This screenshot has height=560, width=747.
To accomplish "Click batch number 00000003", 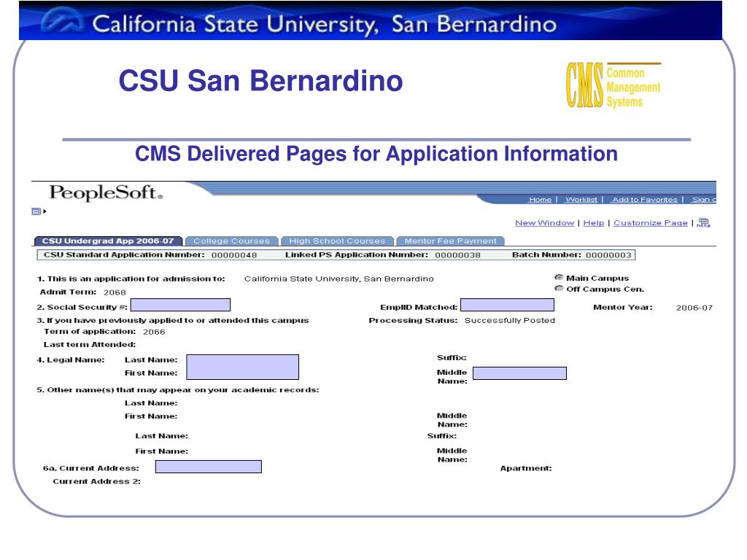I will pyautogui.click(x=608, y=255).
